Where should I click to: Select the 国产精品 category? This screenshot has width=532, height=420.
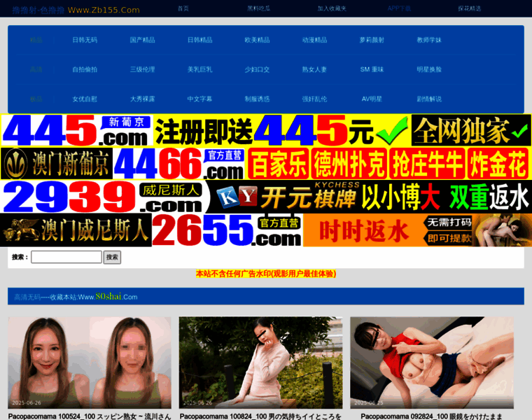coord(142,40)
